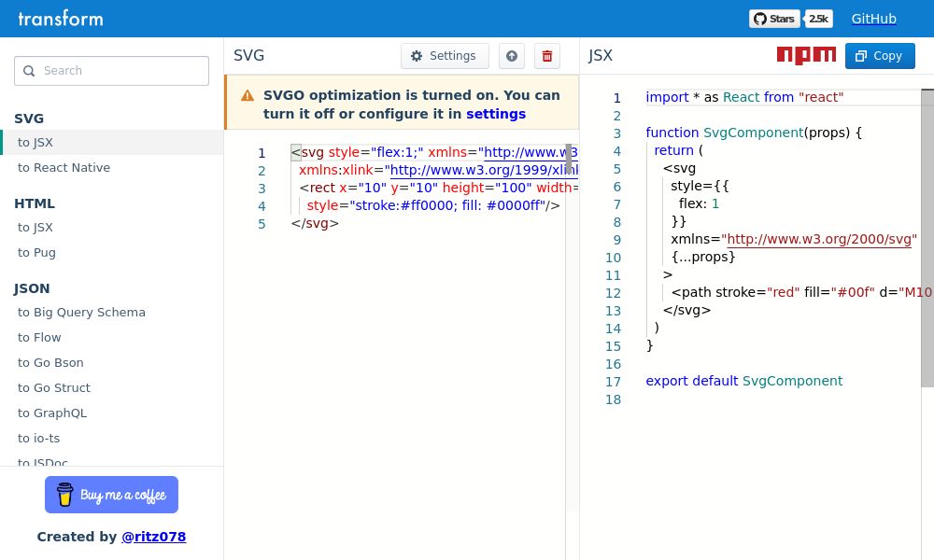Screen dimensions: 934x560
Task: Expand the HTML section header
Action: click(35, 203)
